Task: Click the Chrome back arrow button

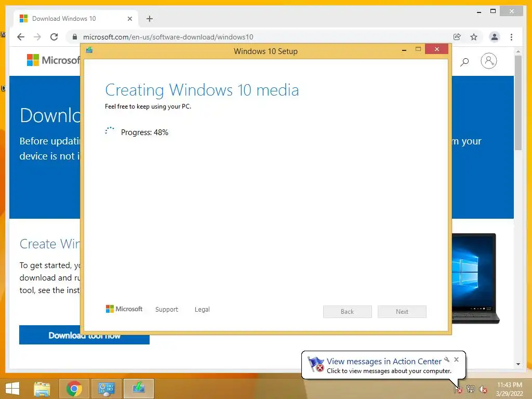Action: tap(21, 37)
